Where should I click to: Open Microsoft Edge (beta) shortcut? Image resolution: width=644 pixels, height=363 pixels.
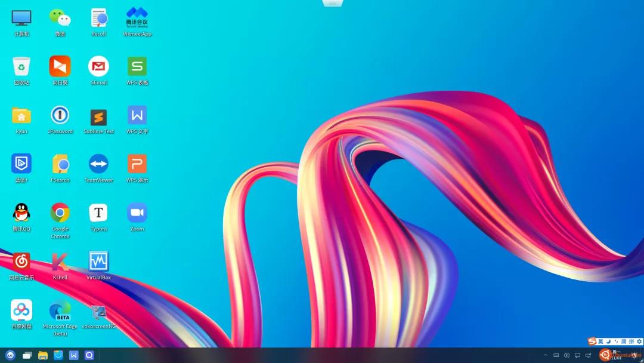pos(60,311)
